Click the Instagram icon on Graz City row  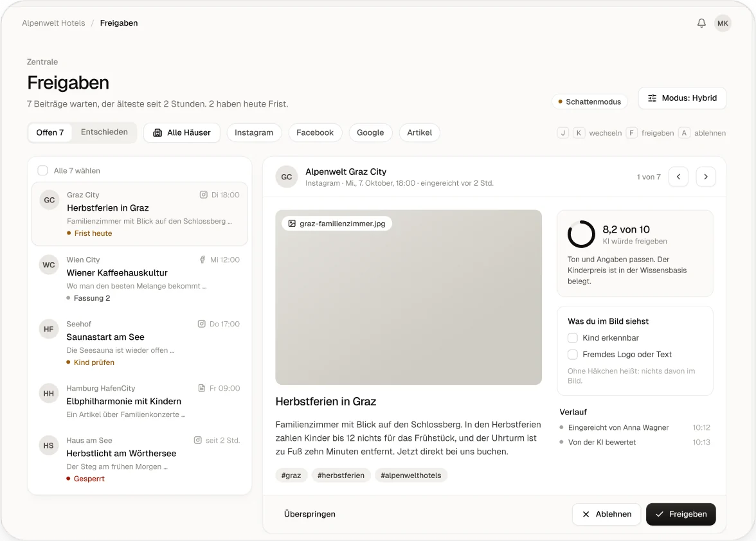click(x=203, y=195)
